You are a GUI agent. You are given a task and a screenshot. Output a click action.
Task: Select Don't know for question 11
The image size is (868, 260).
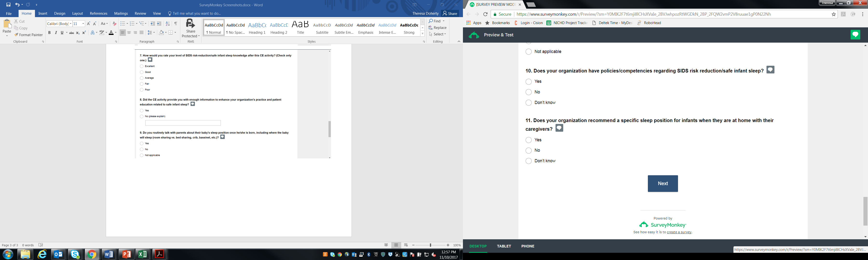529,161
